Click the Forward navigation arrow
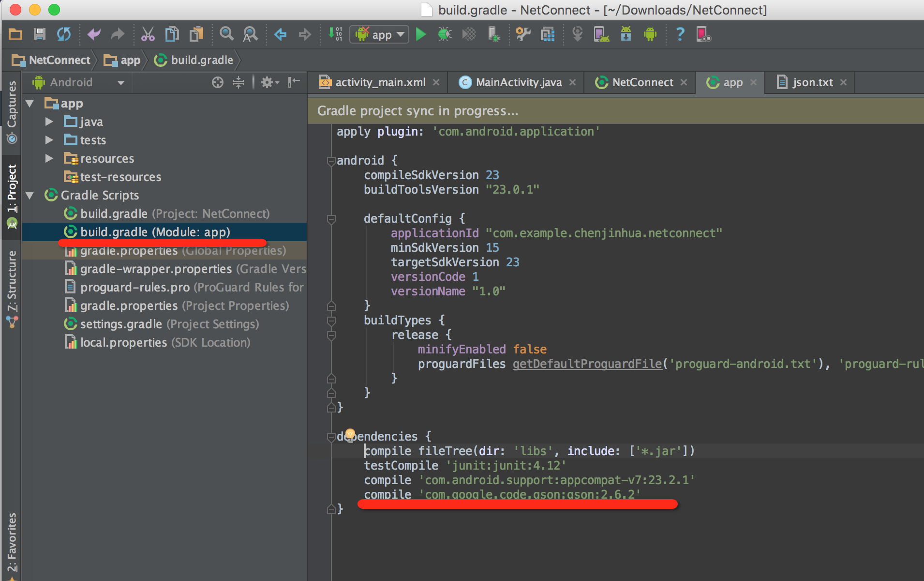This screenshot has height=581, width=924. 305,34
